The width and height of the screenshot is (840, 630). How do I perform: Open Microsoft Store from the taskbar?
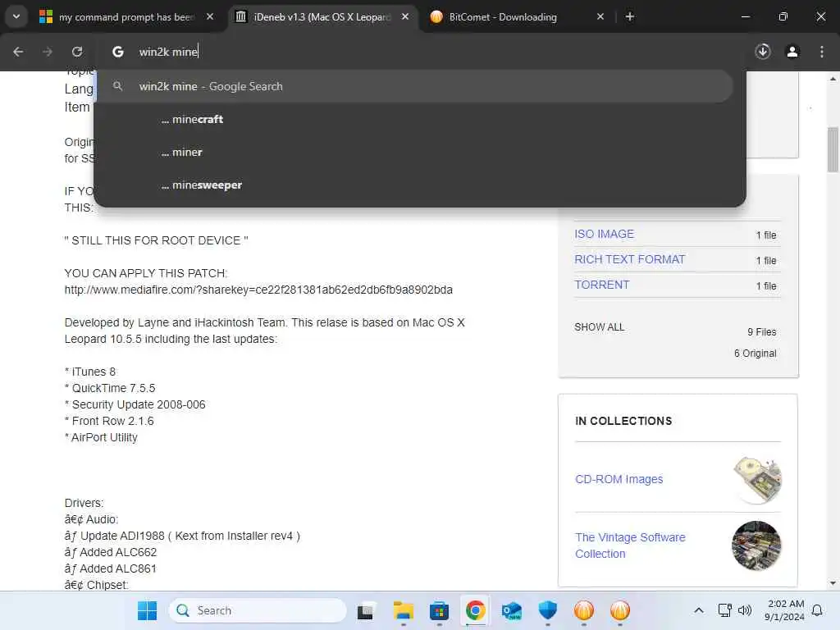(439, 610)
